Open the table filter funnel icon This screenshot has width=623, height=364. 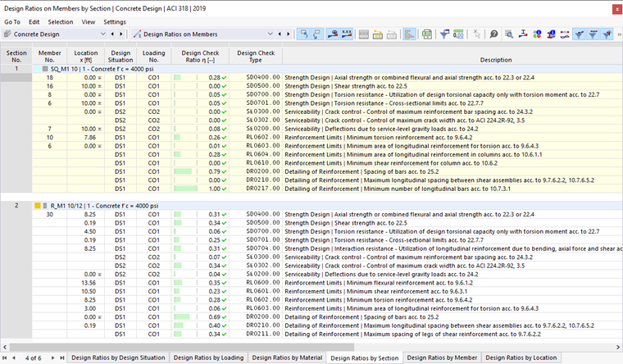[x=444, y=34]
